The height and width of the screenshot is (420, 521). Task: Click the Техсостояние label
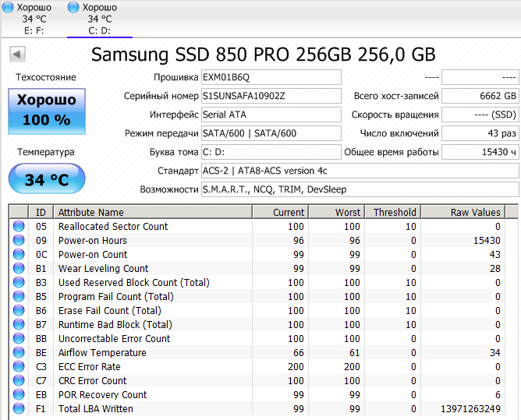coord(46,77)
